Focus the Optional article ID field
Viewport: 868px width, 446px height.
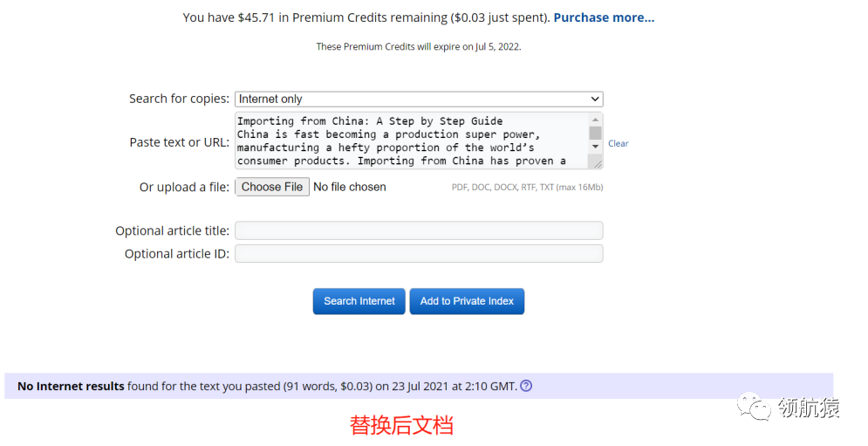tap(419, 253)
